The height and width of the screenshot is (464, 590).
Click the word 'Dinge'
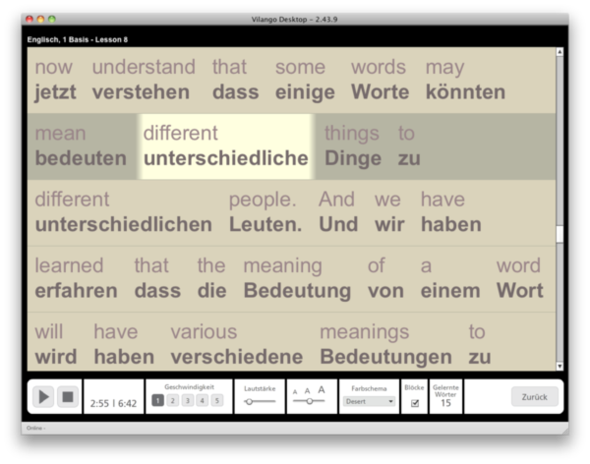pyautogui.click(x=353, y=158)
